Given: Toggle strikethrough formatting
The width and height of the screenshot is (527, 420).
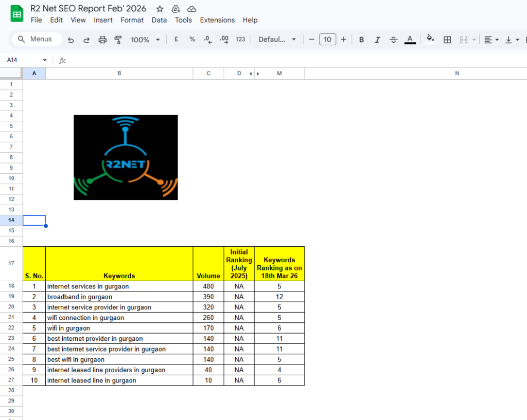Looking at the screenshot, I should (394, 40).
